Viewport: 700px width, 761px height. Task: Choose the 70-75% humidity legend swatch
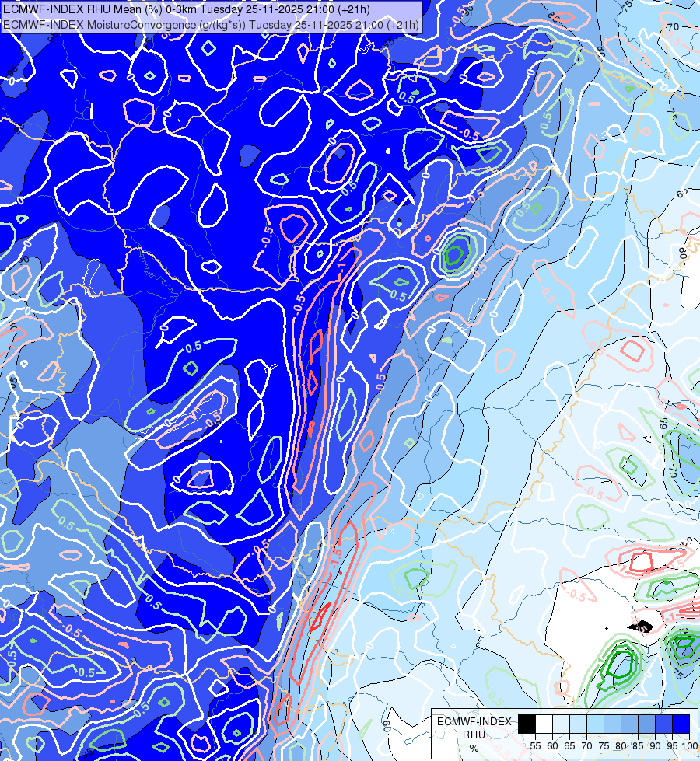pos(596,724)
